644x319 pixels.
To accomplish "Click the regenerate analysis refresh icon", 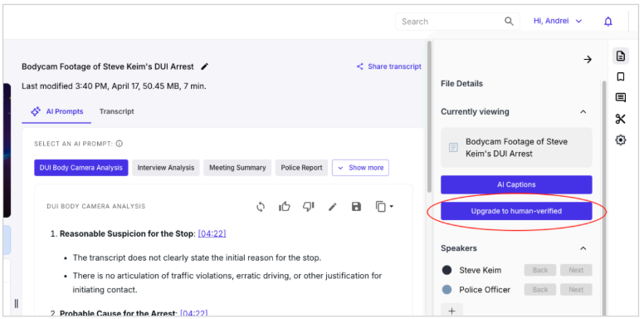I will 261,207.
